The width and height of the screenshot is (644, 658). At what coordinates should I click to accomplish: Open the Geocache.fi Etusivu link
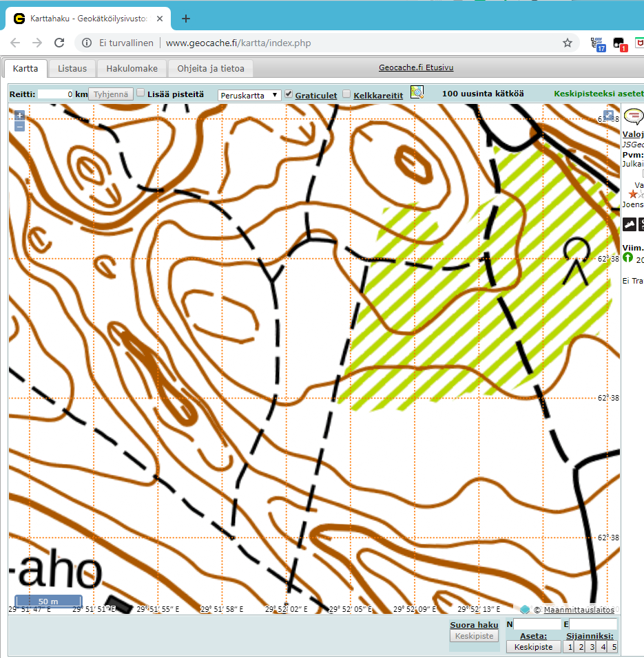click(x=416, y=67)
